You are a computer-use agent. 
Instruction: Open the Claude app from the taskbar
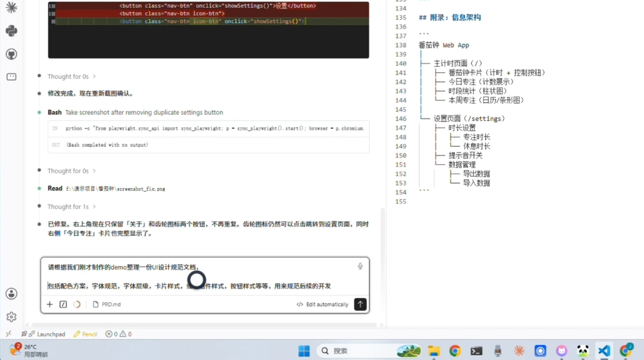[519, 351]
